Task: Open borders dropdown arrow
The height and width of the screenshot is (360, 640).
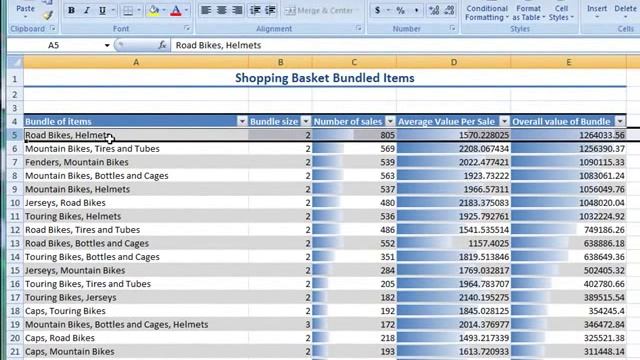Action: 139,10
